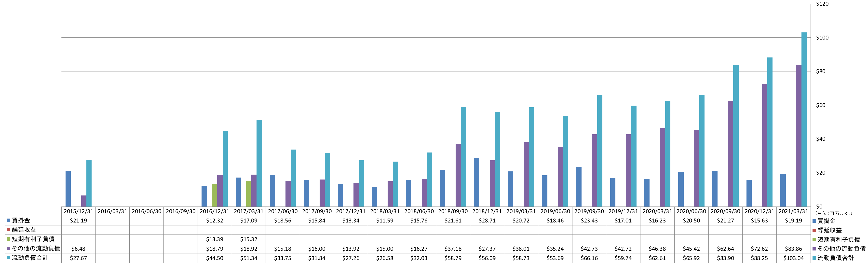Click the 流動負債合計 entry in right legend
The image size is (868, 263).
tap(833, 258)
